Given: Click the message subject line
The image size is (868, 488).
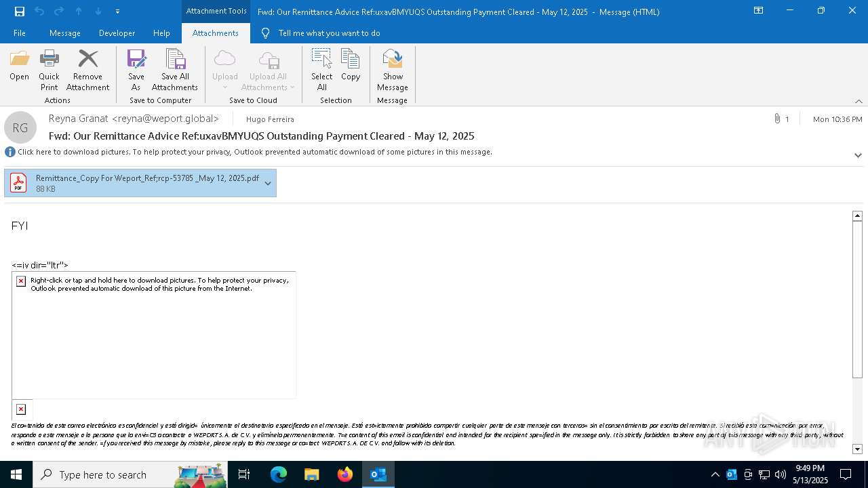Looking at the screenshot, I should 262,136.
